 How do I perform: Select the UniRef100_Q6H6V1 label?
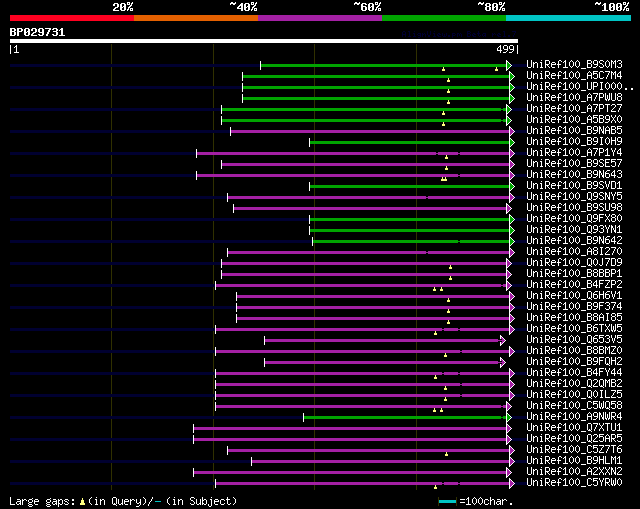pos(574,296)
